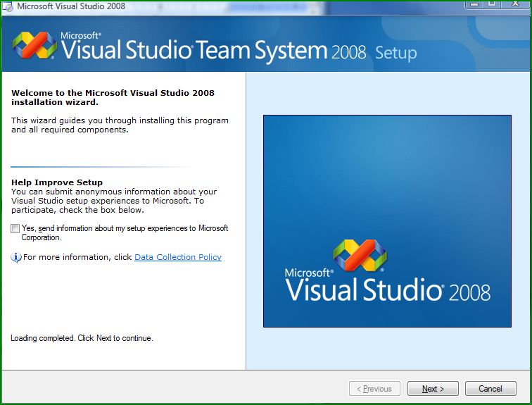Enable sending setup experience info checkbox

(x=15, y=229)
